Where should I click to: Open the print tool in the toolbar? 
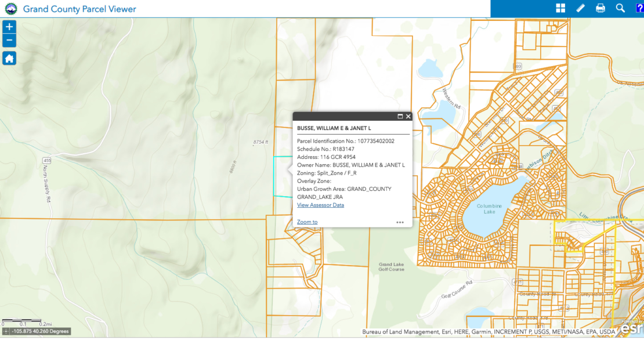pos(600,8)
